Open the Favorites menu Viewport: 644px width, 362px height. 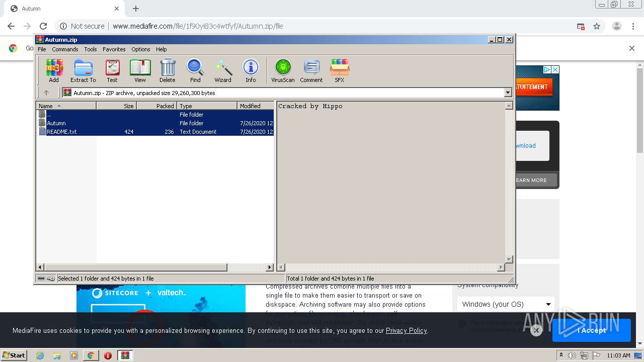pos(114,49)
